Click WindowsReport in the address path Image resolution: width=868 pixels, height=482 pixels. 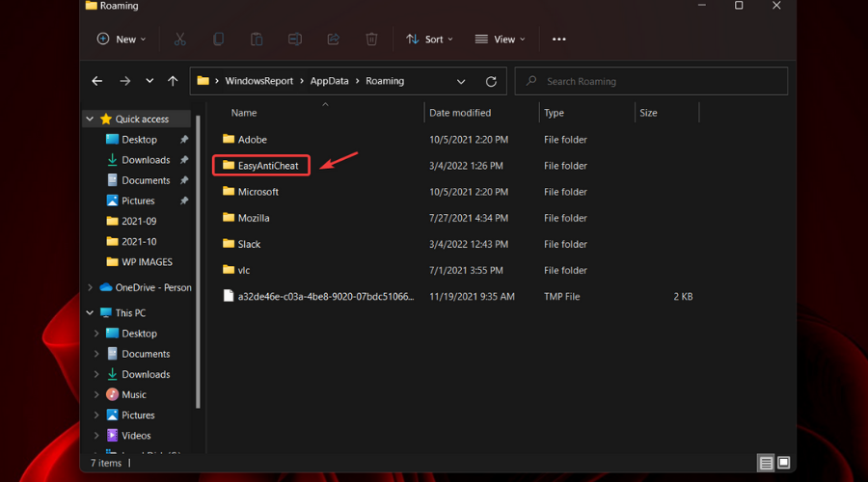[259, 81]
